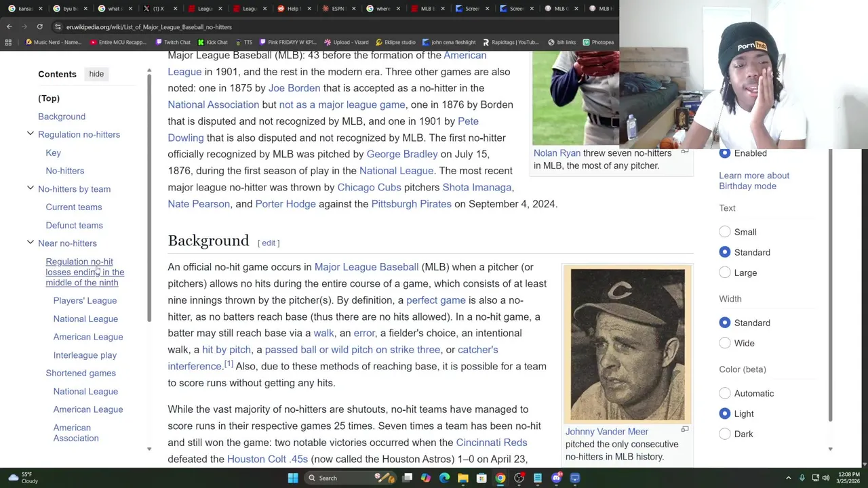Open Discord from taskbar
The height and width of the screenshot is (488, 868).
556,478
